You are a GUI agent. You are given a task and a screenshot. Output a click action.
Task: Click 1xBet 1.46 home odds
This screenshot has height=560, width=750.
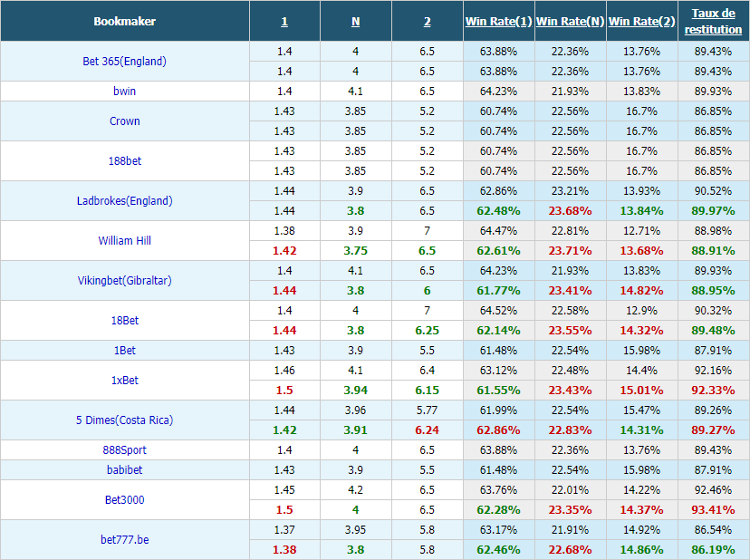[x=284, y=371]
